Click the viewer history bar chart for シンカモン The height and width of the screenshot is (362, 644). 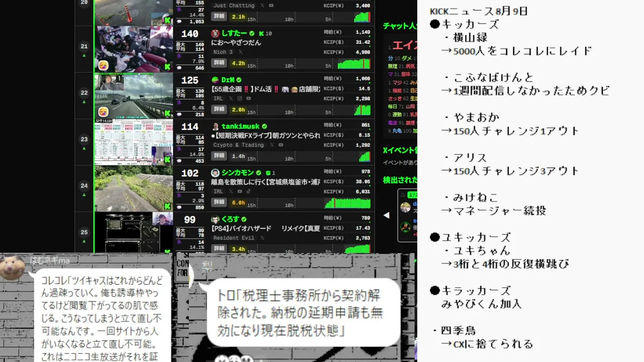348,203
